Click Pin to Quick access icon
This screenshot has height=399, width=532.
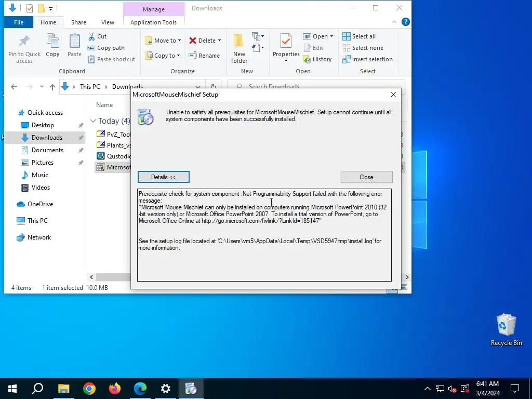pos(24,41)
